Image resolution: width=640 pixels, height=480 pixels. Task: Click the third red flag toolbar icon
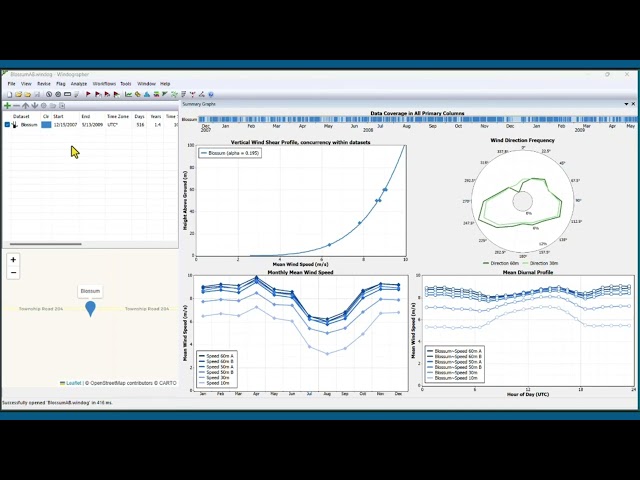pos(107,94)
